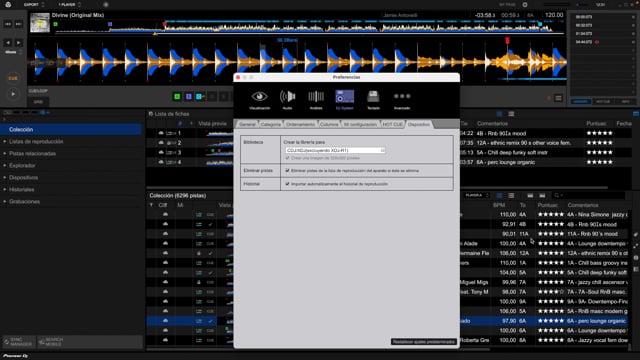Switch to the HOT CUE preferences tab
640x360 pixels.
pyautogui.click(x=392, y=124)
